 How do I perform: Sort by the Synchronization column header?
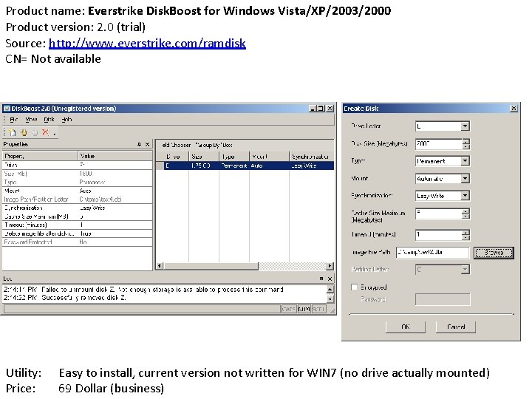click(x=312, y=157)
